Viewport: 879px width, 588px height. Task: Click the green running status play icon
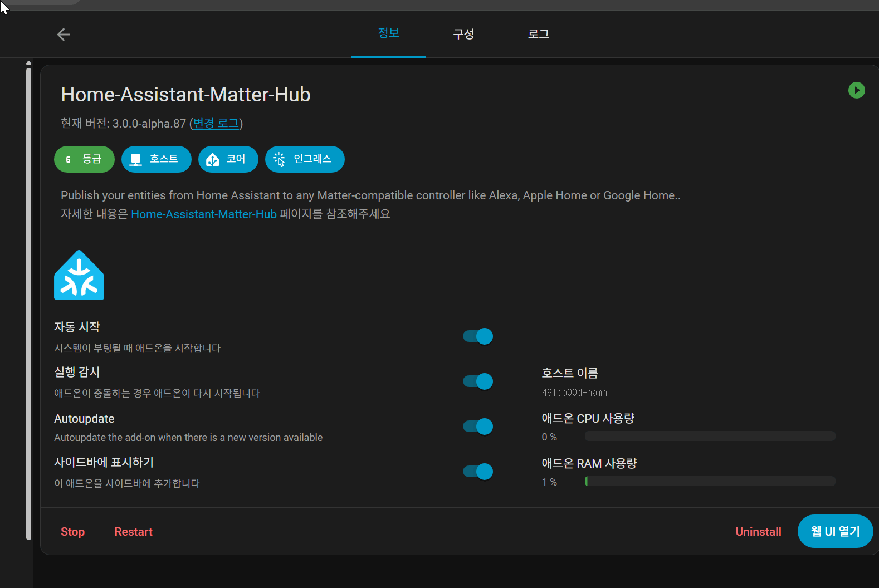(856, 90)
